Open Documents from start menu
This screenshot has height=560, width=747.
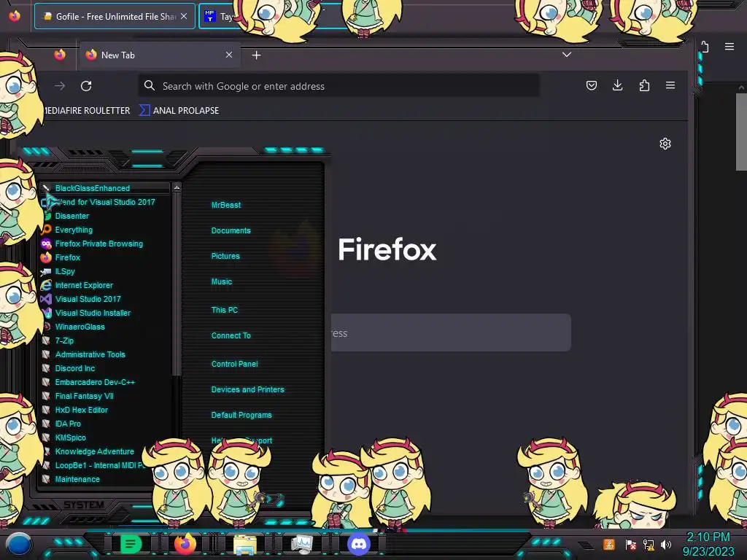231,230
